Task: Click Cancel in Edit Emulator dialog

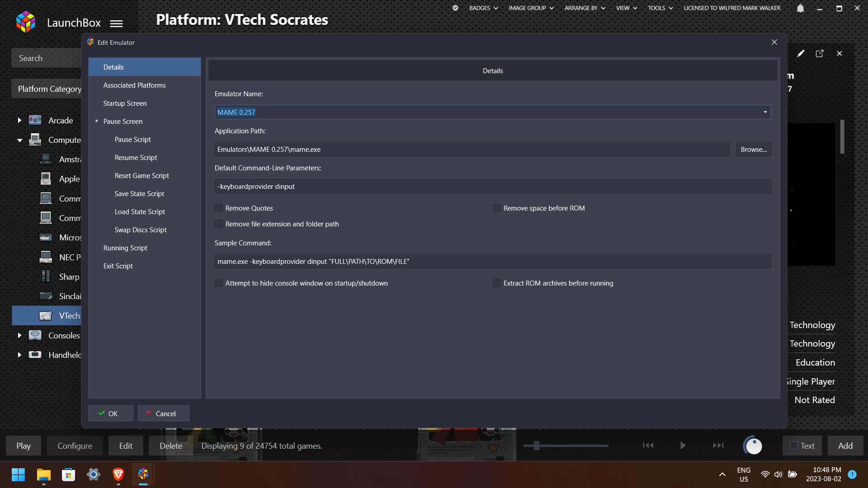Action: click(x=163, y=413)
